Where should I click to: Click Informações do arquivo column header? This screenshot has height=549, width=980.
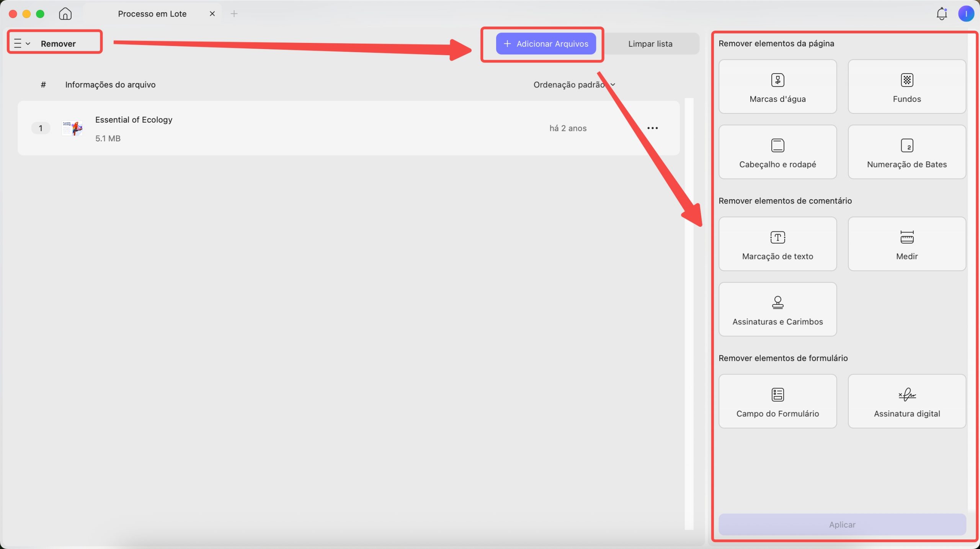(110, 85)
